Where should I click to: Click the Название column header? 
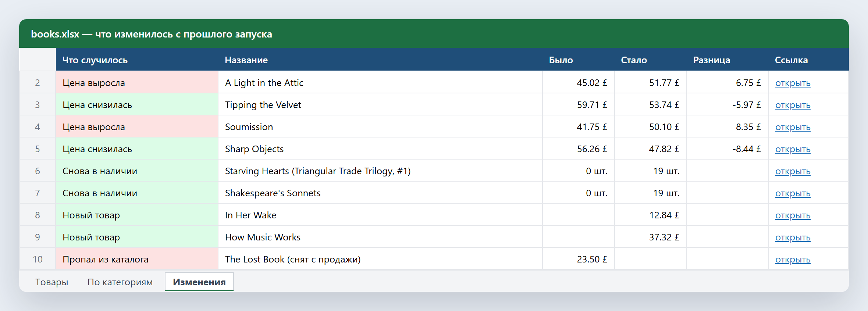380,60
